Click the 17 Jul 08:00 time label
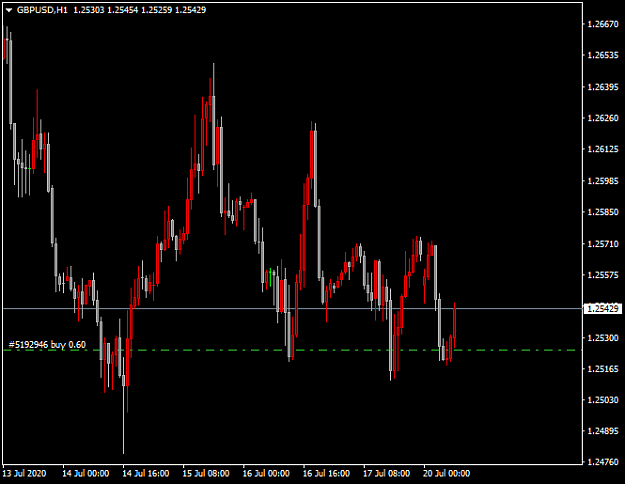The height and width of the screenshot is (484, 625). [386, 474]
